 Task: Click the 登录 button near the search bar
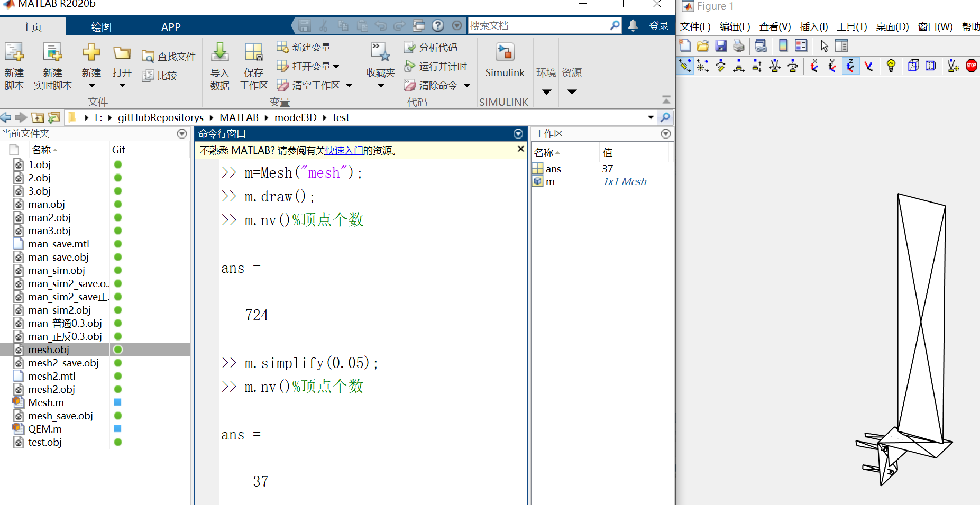(659, 26)
